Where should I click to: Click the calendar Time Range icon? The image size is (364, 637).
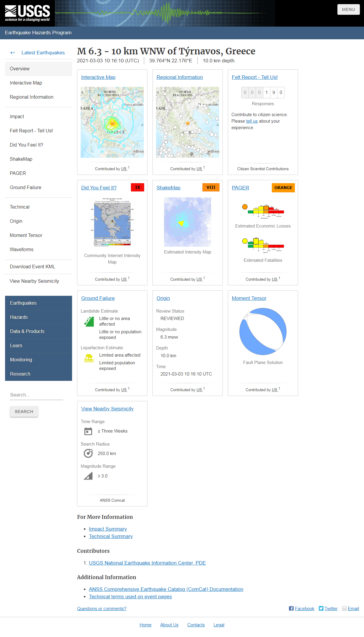(x=88, y=431)
